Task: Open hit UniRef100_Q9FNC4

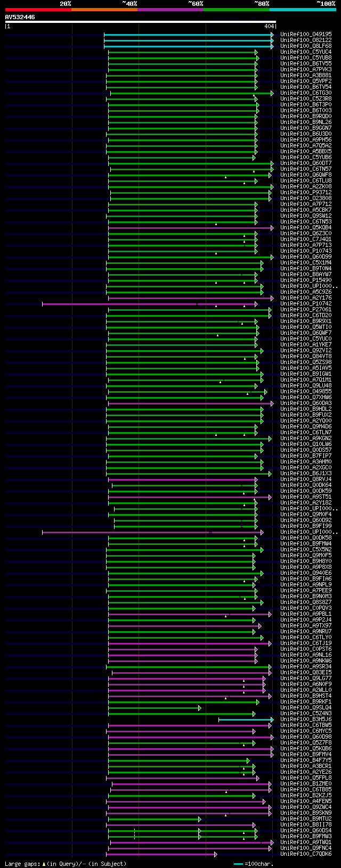Action: point(306,848)
